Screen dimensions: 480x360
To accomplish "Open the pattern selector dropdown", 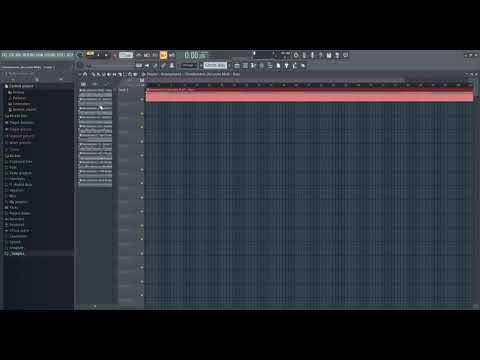I will pyautogui.click(x=215, y=65).
